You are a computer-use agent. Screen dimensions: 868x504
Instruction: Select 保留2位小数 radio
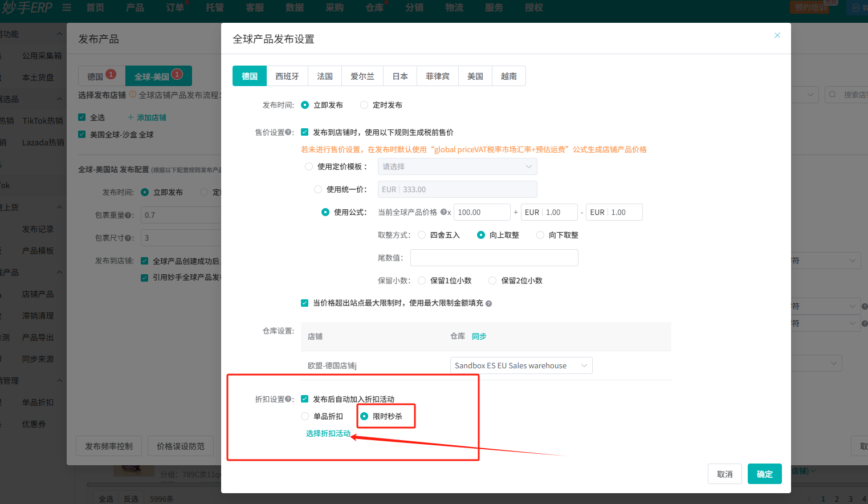(x=492, y=281)
